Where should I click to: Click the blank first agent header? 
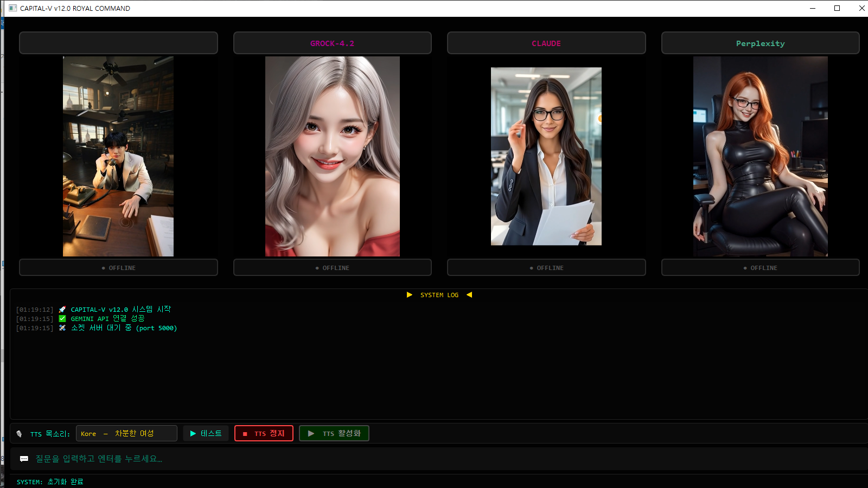118,43
